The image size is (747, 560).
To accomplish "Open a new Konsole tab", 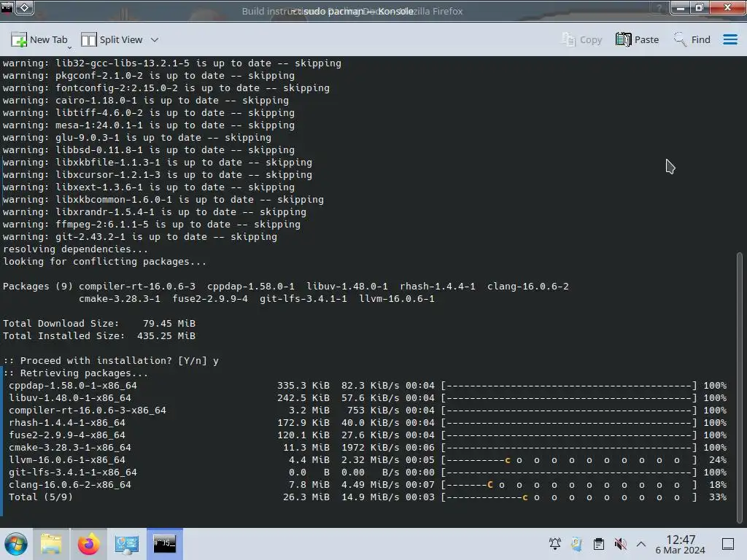I will click(39, 39).
